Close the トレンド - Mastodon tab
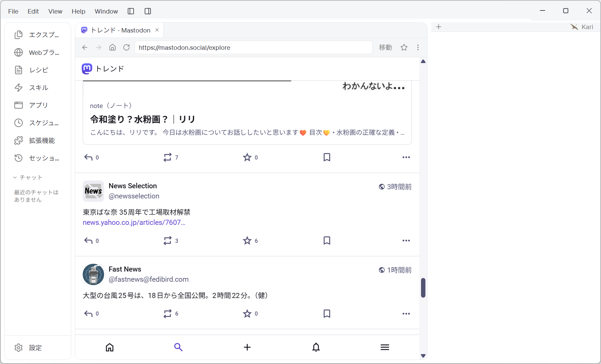This screenshot has height=364, width=601. (157, 30)
